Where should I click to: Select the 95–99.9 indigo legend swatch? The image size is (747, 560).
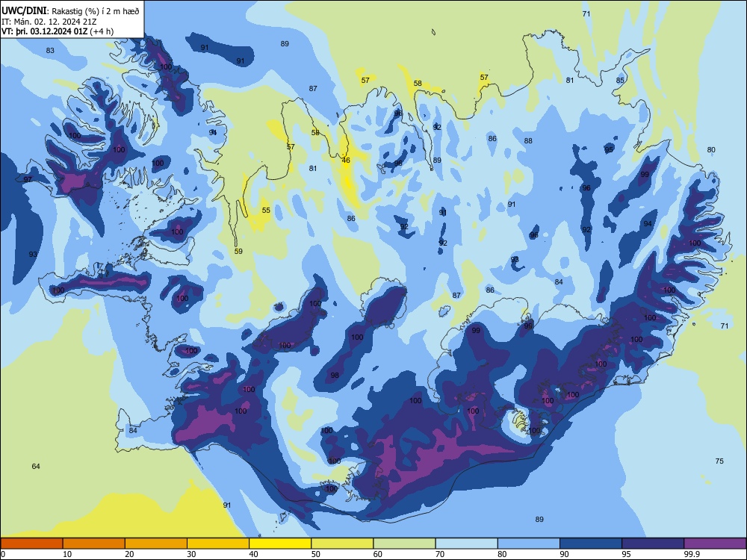tap(653, 544)
